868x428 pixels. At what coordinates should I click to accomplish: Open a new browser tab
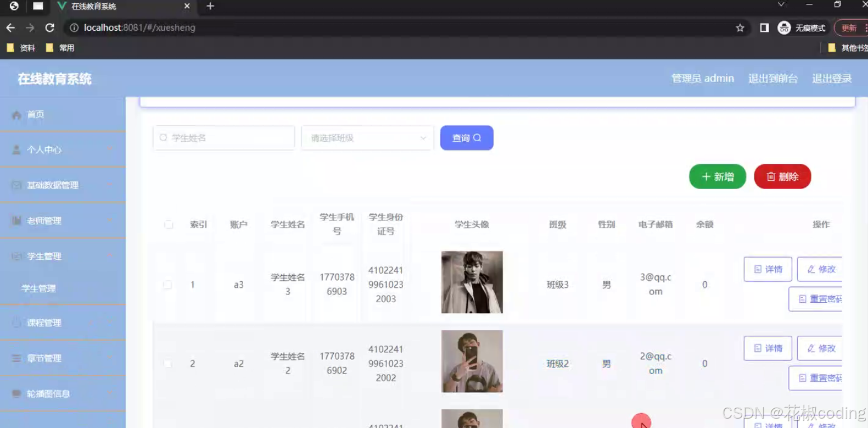[x=210, y=6]
